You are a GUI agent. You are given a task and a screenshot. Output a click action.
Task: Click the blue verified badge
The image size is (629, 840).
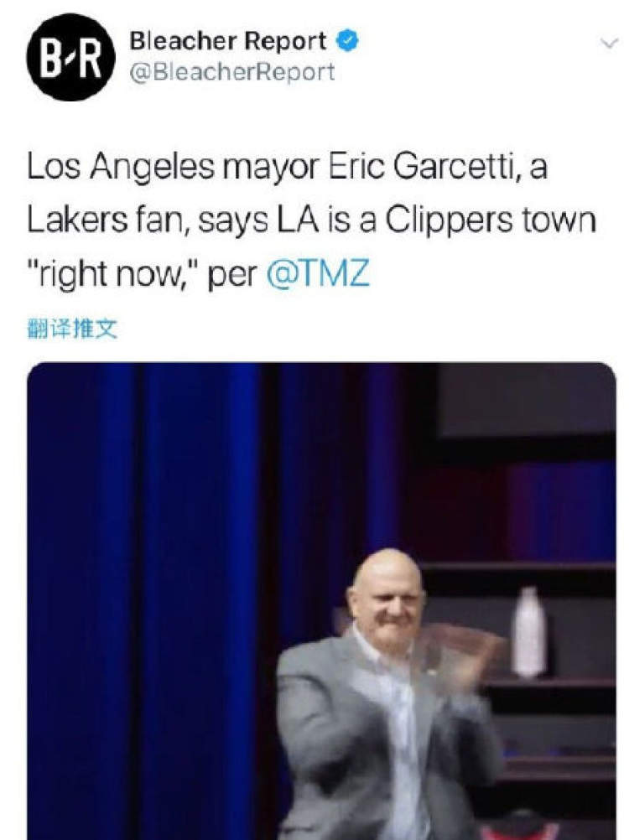[347, 41]
